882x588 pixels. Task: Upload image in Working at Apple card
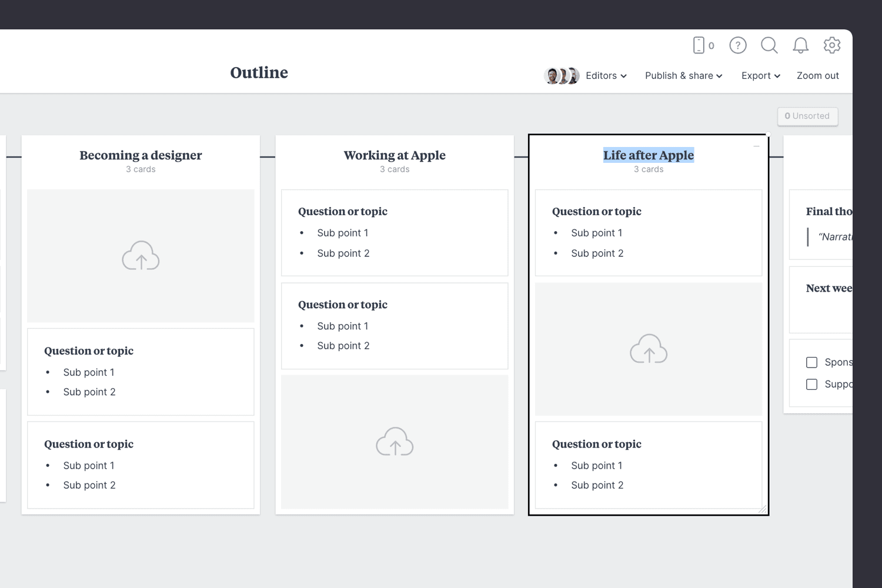[x=395, y=442]
